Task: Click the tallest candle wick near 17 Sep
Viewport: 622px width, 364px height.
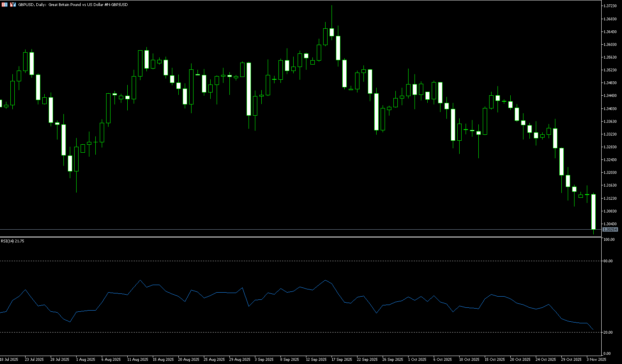Action: click(x=332, y=16)
